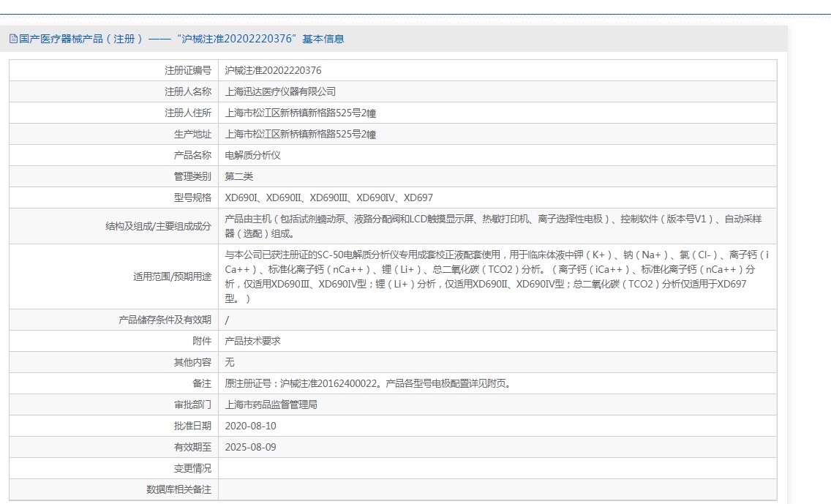Click the document icon beside the 国产医疗器械产品 heading
Viewport: 831px width, 504px height.
coord(13,39)
